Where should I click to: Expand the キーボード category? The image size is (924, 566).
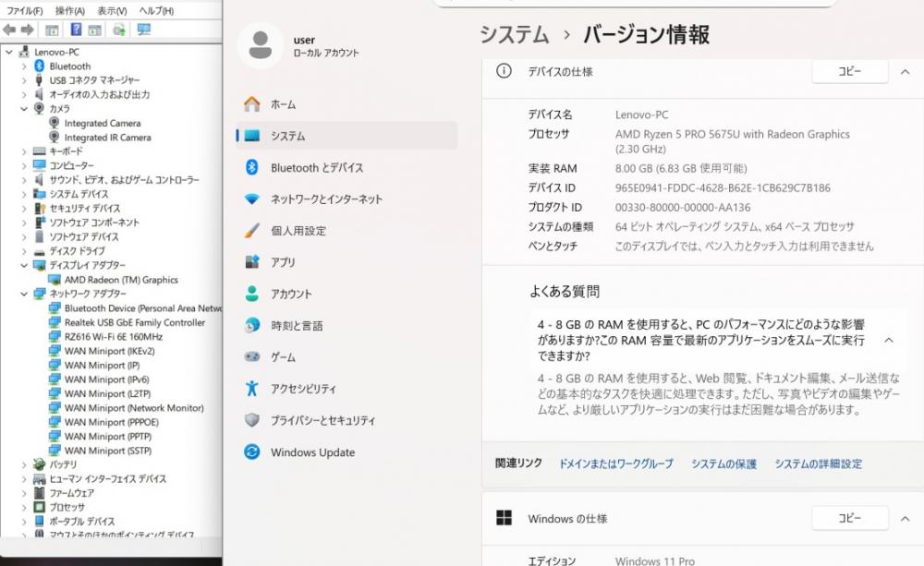24,151
